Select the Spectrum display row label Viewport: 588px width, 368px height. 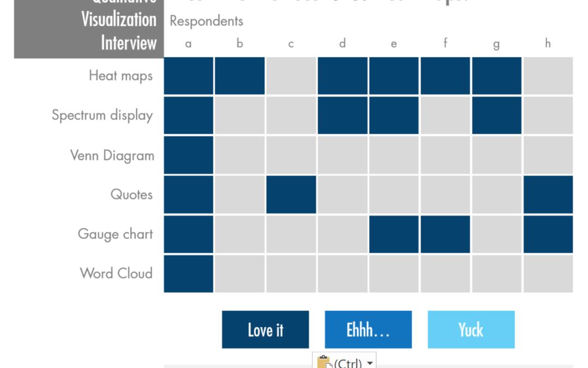(x=102, y=115)
